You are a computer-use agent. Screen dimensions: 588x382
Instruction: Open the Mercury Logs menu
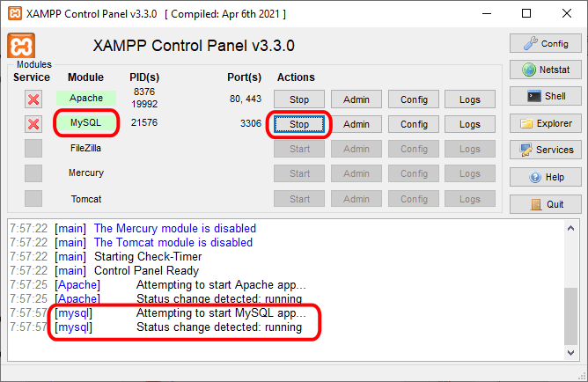tap(470, 173)
